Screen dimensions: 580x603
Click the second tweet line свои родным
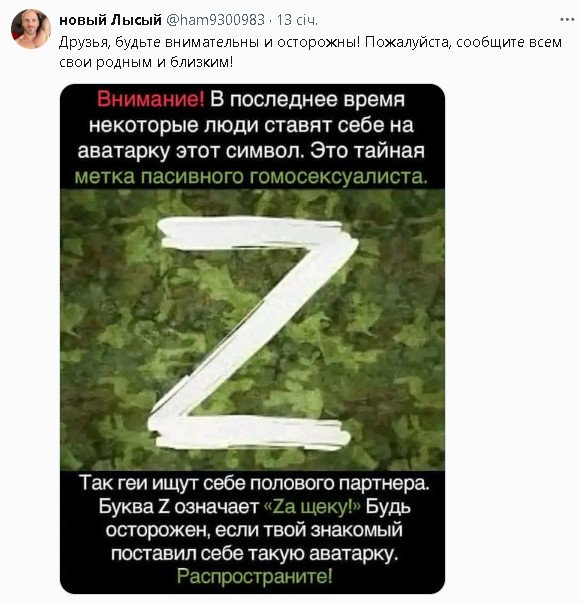point(146,62)
